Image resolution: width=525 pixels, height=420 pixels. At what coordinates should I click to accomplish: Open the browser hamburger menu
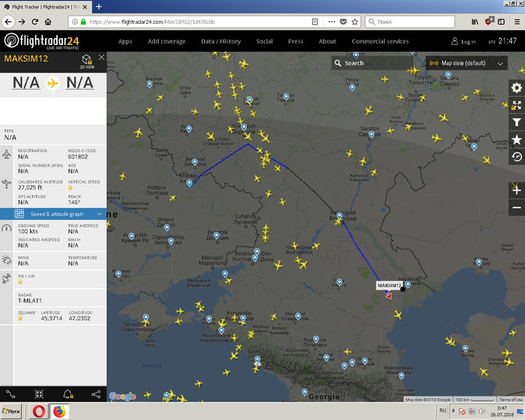tap(517, 22)
